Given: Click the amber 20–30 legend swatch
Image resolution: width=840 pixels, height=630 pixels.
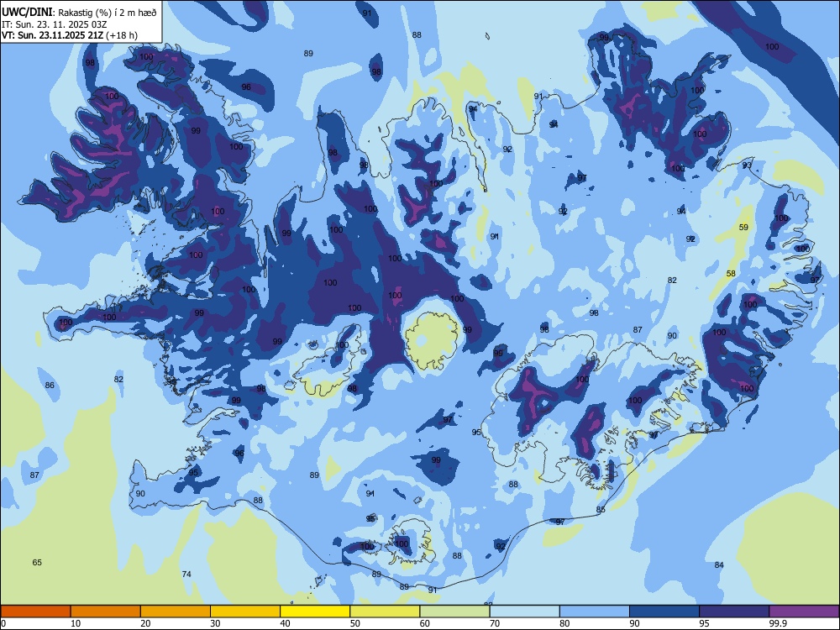Looking at the screenshot, I should coord(176,612).
